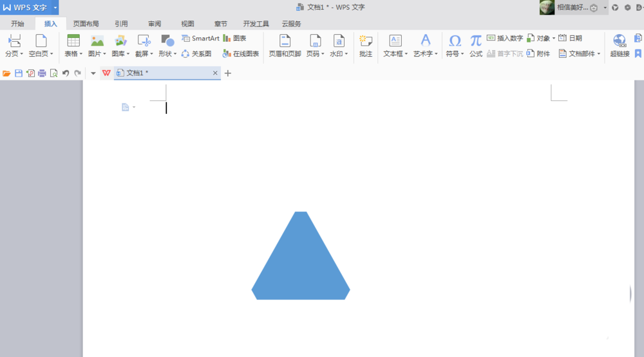This screenshot has height=357, width=644.
Task: Click the 水印 watermark icon
Action: [x=339, y=41]
